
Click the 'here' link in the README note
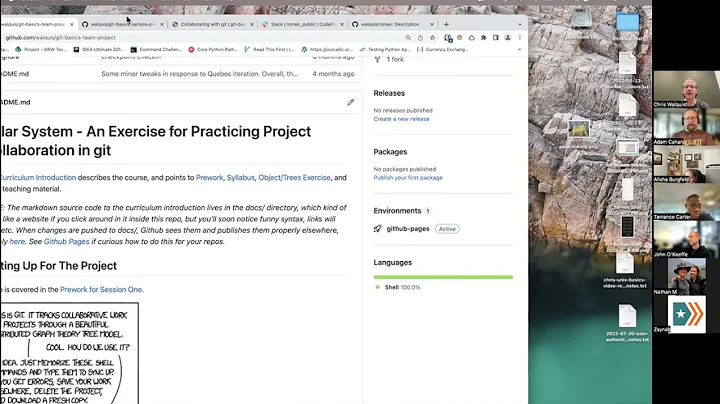click(17, 241)
